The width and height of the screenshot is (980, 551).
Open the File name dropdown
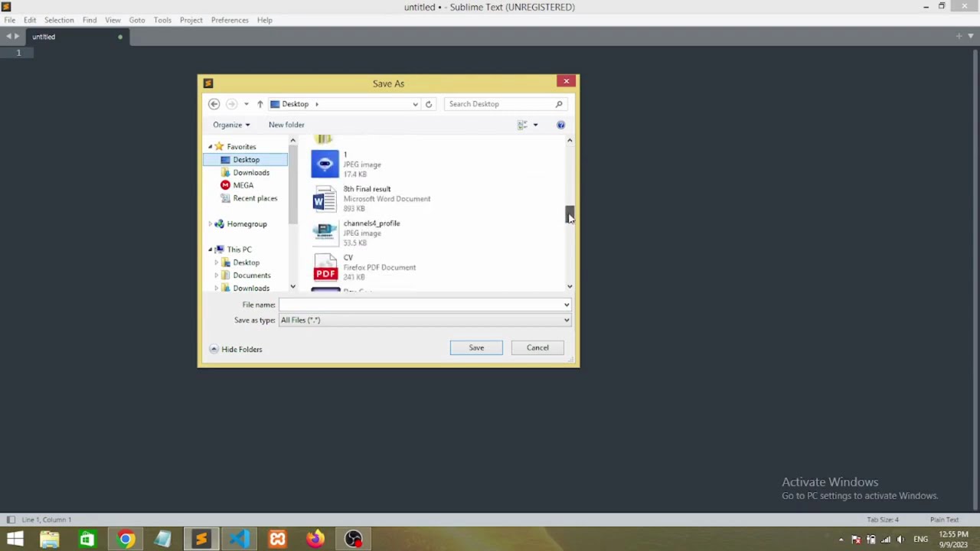point(567,305)
